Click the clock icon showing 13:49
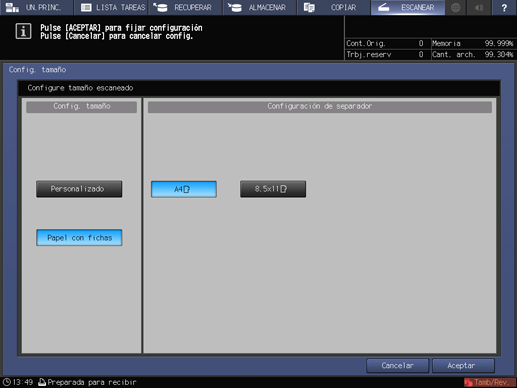517x388 pixels. [x=7, y=382]
